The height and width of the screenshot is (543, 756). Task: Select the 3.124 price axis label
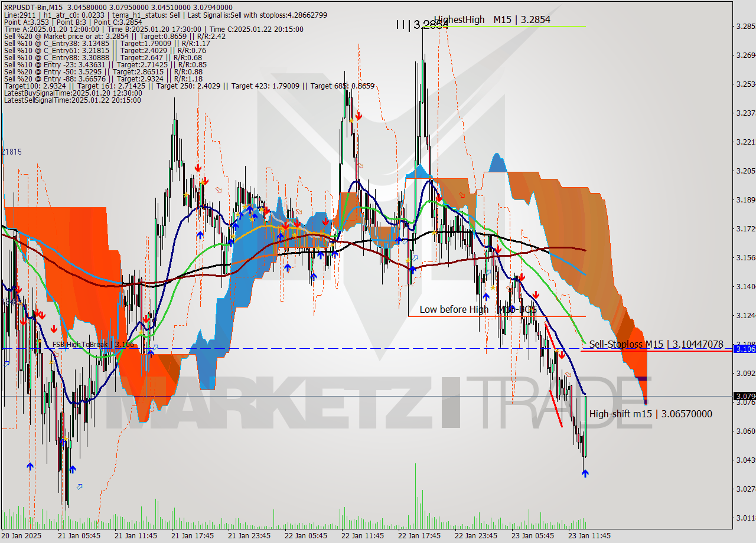point(746,316)
